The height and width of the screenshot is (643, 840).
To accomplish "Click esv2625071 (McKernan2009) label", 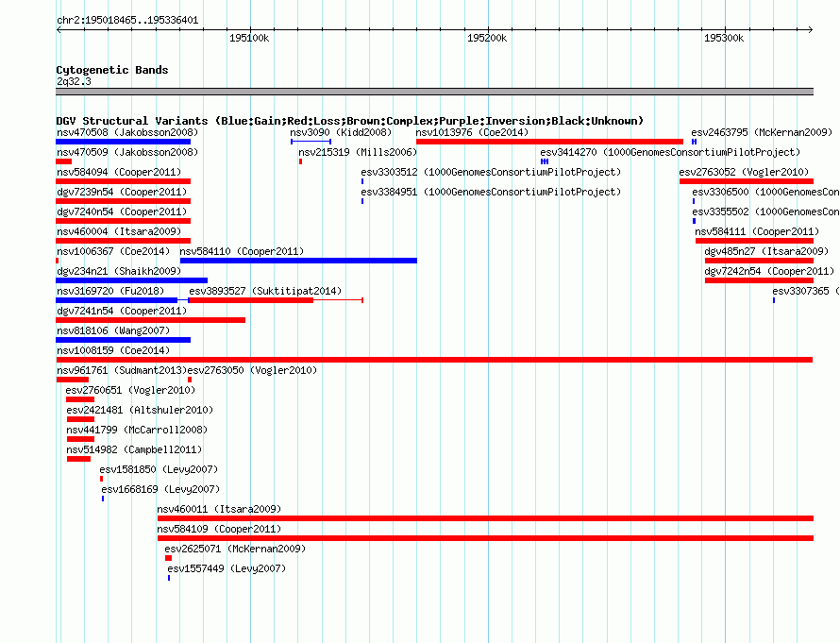I will pyautogui.click(x=235, y=549).
